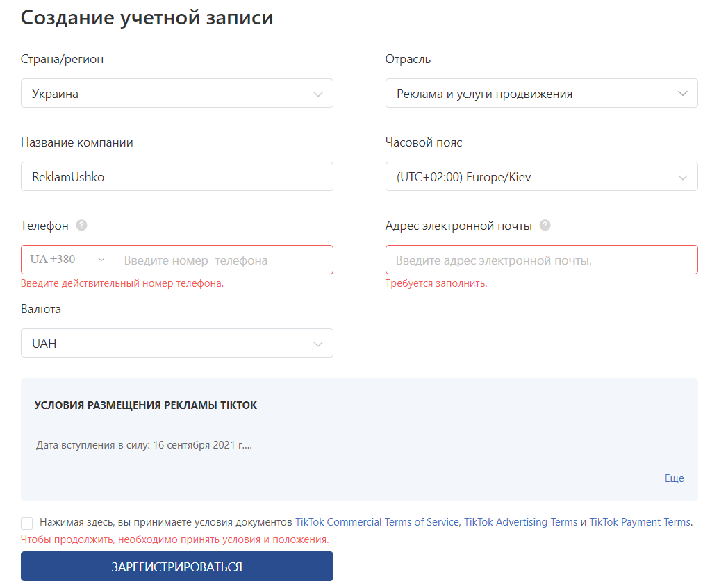728x586 pixels.
Task: Focus the phone number input field
Action: click(x=222, y=260)
